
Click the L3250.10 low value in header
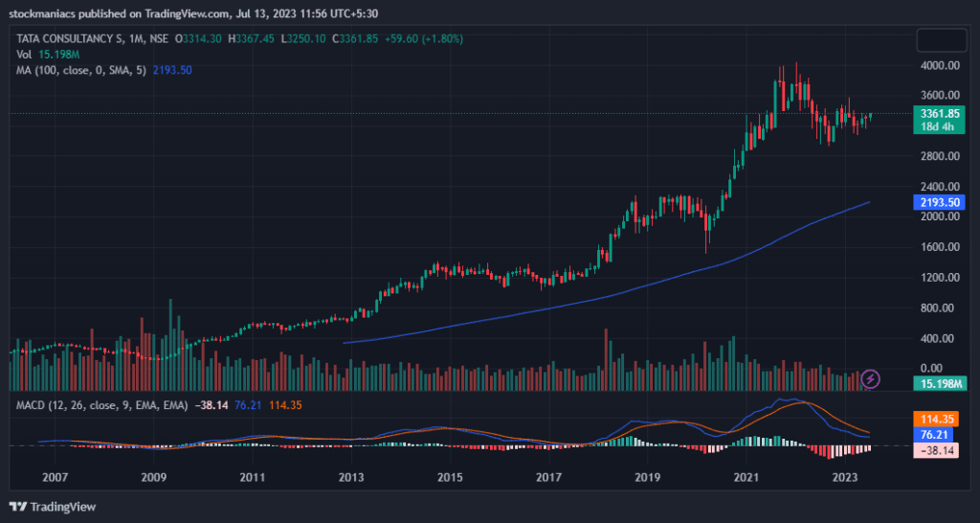(x=303, y=38)
